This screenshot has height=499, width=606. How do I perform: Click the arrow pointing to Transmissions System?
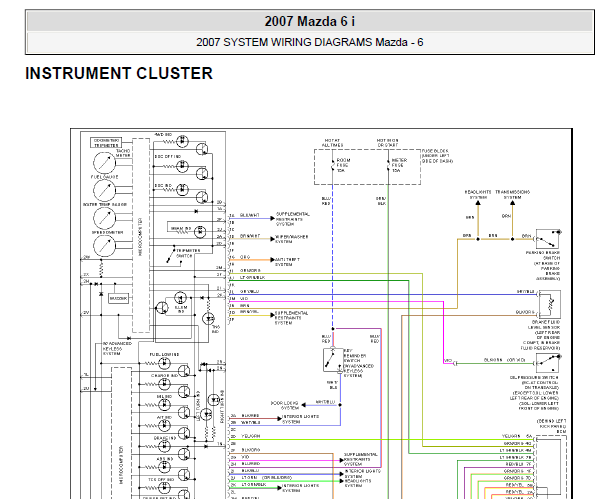[x=512, y=203]
